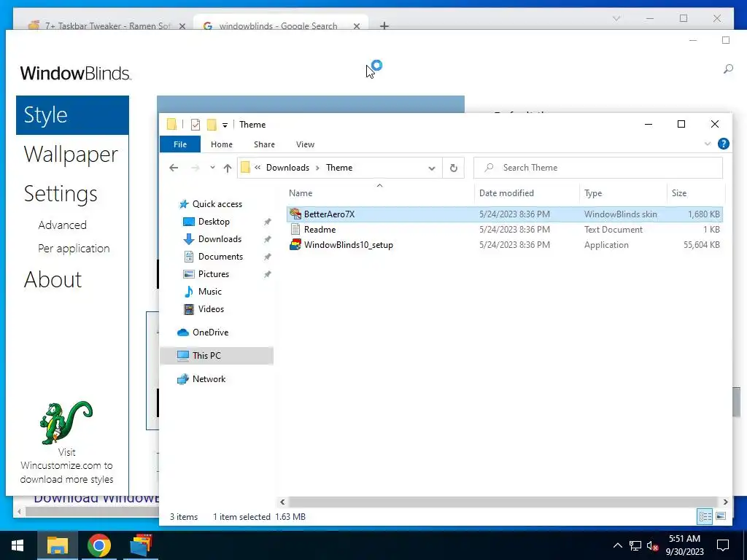Open Music in the navigation pane

point(209,292)
